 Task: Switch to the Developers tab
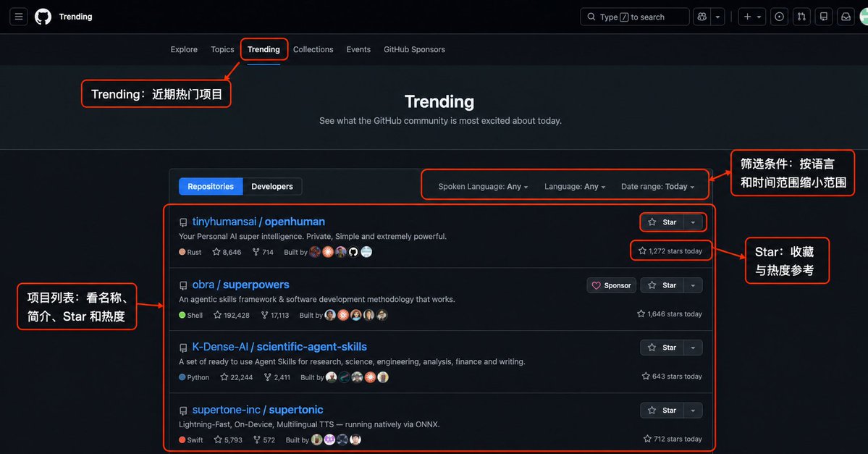(x=271, y=187)
